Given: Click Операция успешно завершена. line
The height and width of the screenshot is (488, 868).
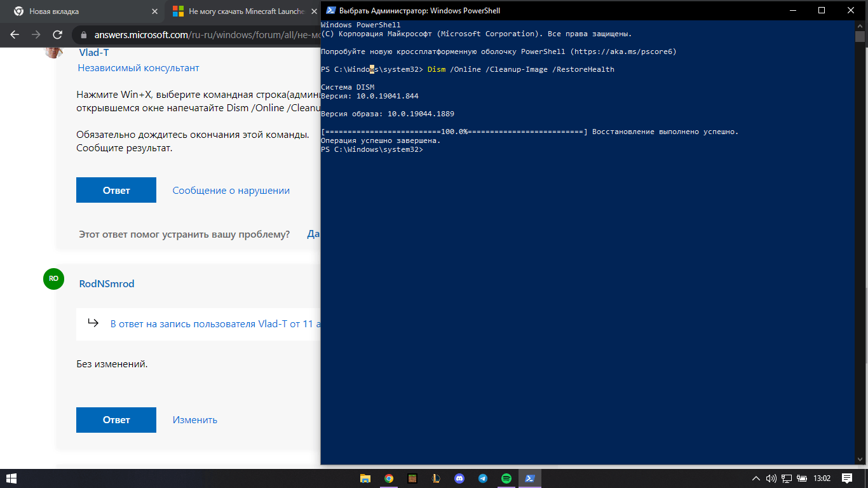Looking at the screenshot, I should [x=381, y=140].
